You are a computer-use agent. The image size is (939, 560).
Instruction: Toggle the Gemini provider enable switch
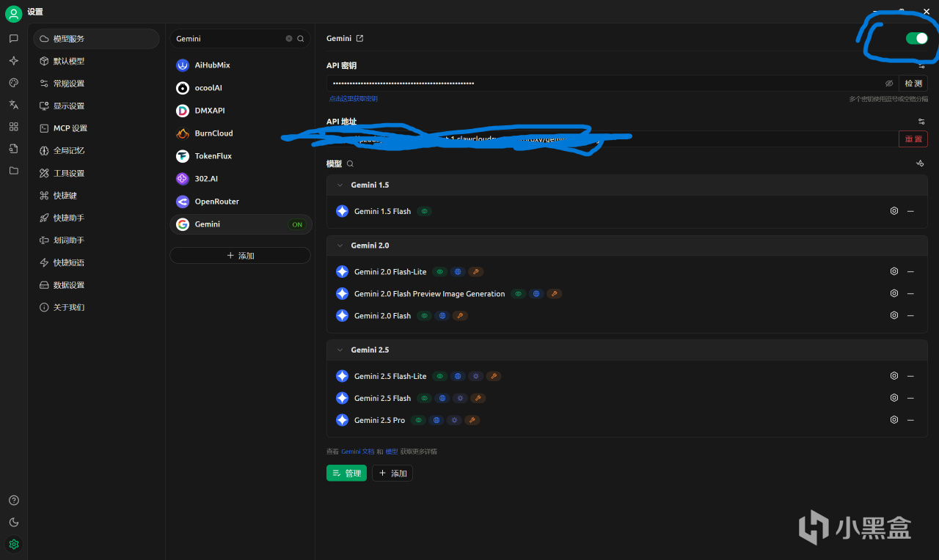pos(917,38)
